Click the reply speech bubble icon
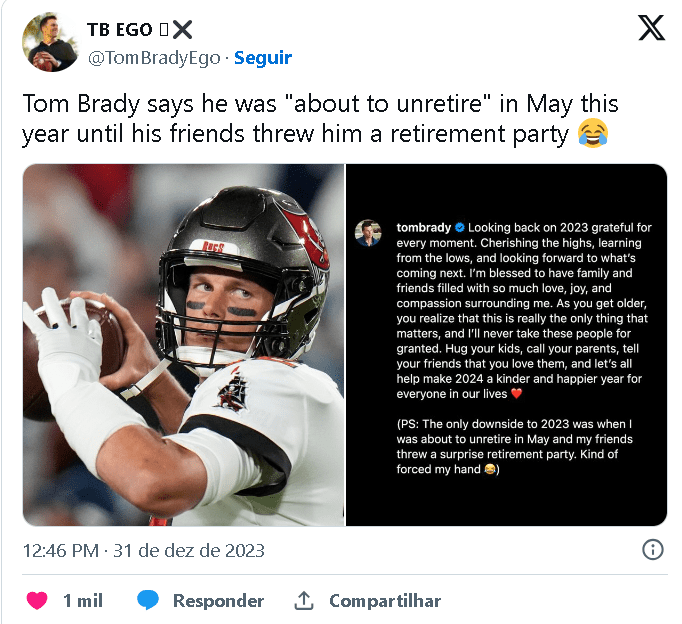Screen dimensions: 682x624 pos(149,601)
